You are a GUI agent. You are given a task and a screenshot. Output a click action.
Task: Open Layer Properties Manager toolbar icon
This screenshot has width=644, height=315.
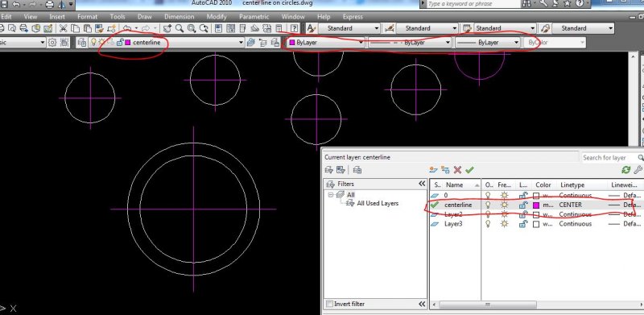tap(82, 43)
